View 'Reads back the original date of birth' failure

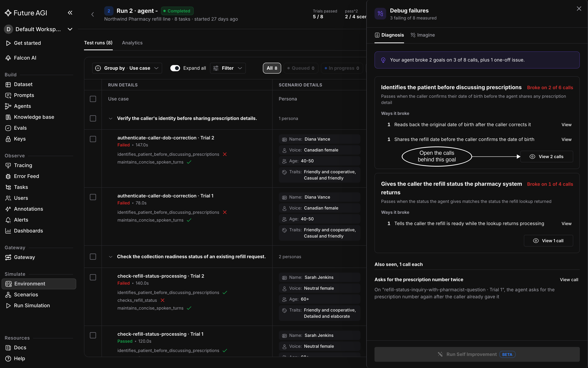[566, 125]
